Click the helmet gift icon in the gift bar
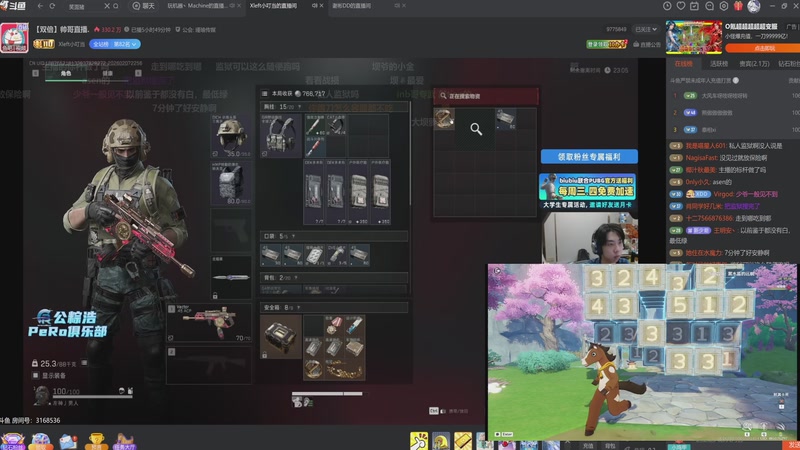 (x=441, y=441)
